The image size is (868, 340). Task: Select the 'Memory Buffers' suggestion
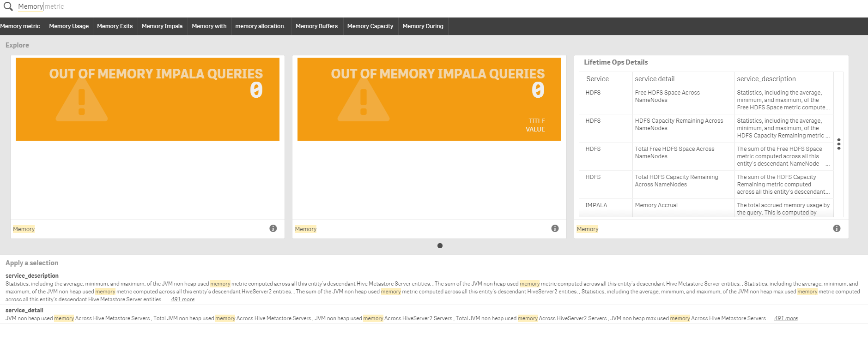coord(317,26)
